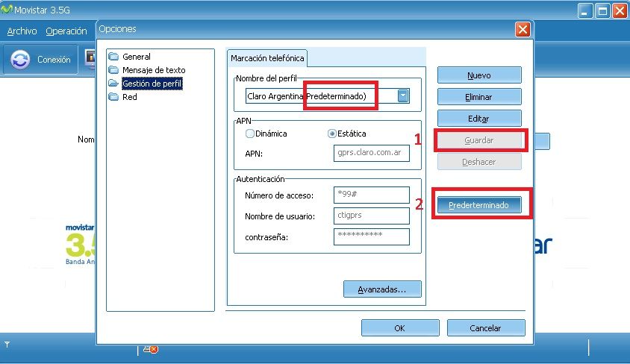Click the Deshacer button

tap(479, 162)
